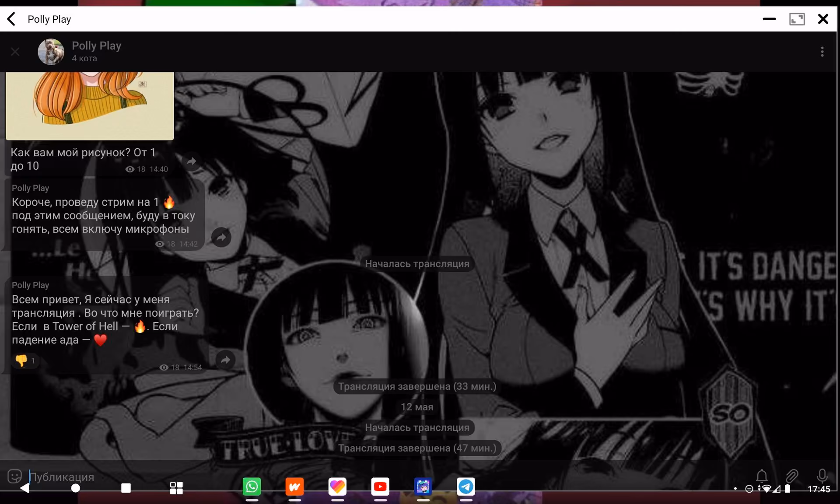Image resolution: width=840 pixels, height=504 pixels.
Task: Open the app grid launcher icon
Action: (176, 488)
